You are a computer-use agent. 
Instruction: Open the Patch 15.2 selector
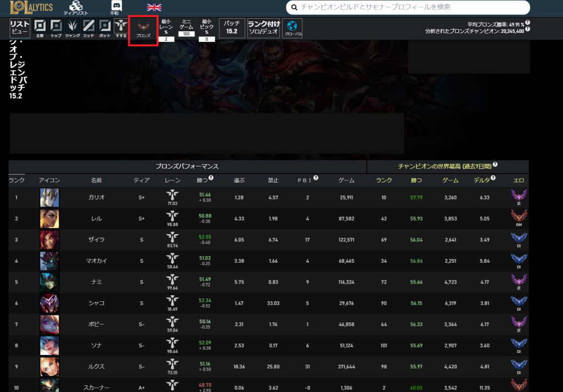click(x=232, y=27)
